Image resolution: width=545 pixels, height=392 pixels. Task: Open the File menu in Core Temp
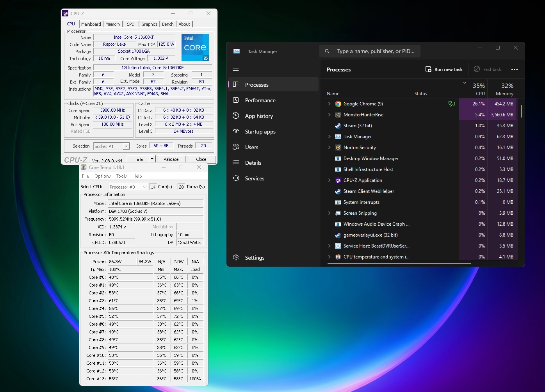coord(85,176)
